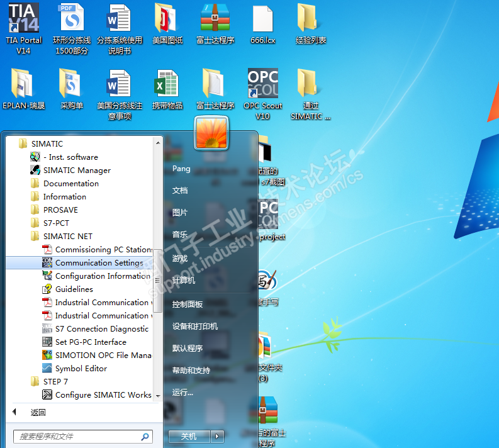Open Configuration Information entry

[x=96, y=276]
